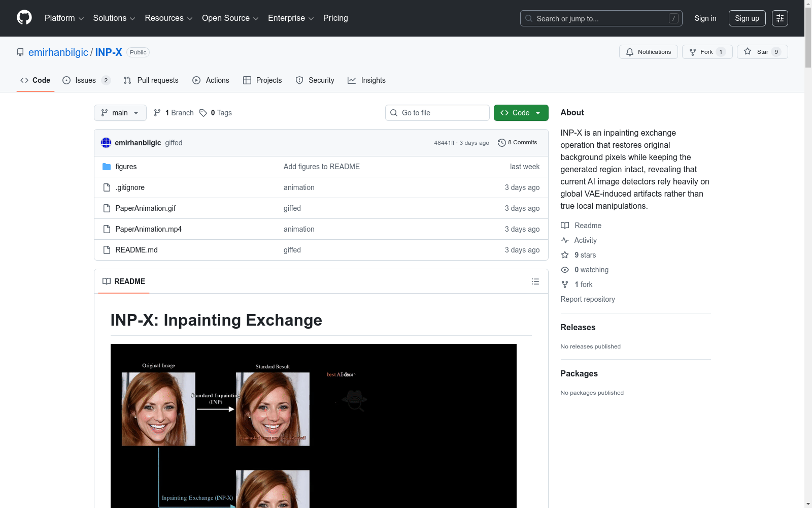Screen dimensions: 812x508
Task: Click the figures folder icon
Action: click(x=107, y=167)
